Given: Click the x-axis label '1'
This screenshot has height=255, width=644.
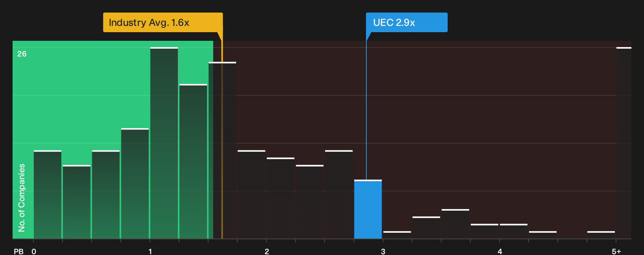Looking at the screenshot, I should point(150,251).
